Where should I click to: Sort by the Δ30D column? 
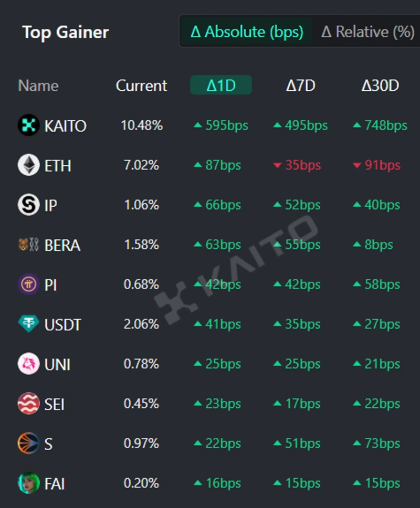pos(380,86)
